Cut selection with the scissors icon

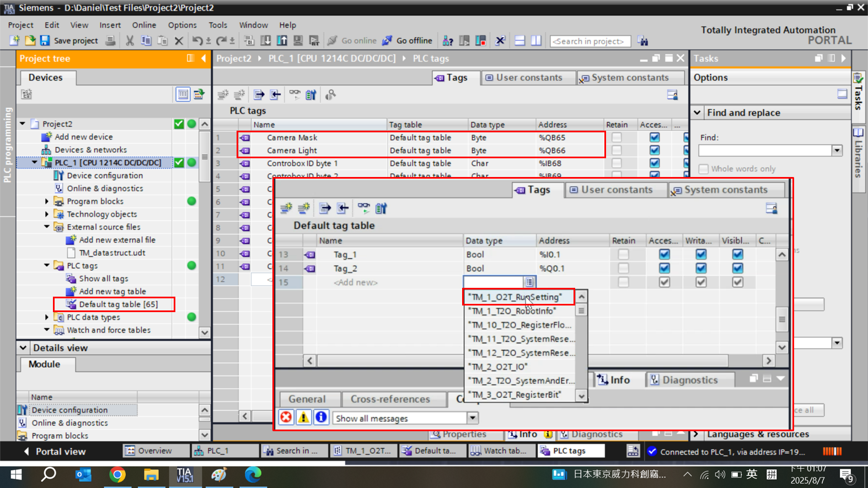coord(130,40)
